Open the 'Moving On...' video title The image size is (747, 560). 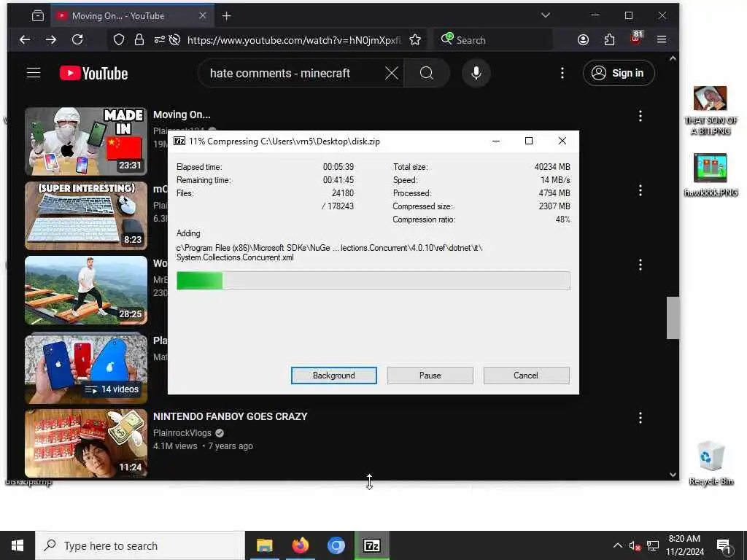(182, 114)
